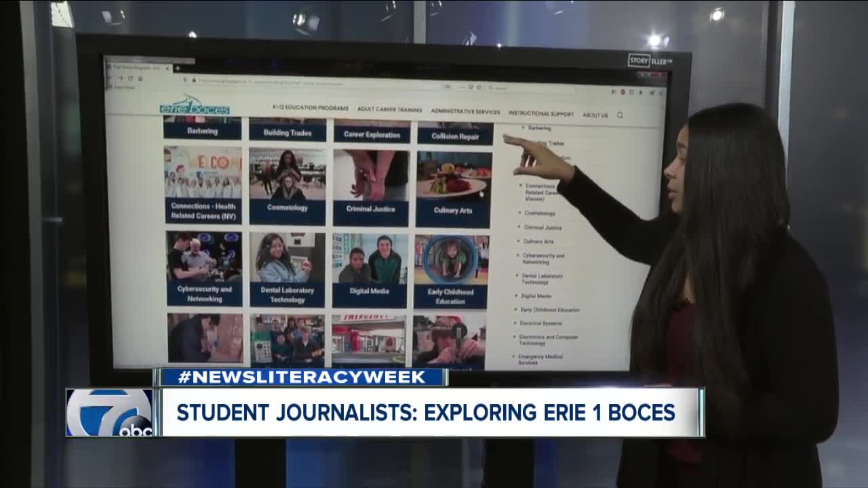Expand Early Childhood Education sidebar arrow
The width and height of the screenshot is (868, 488).
tap(515, 310)
